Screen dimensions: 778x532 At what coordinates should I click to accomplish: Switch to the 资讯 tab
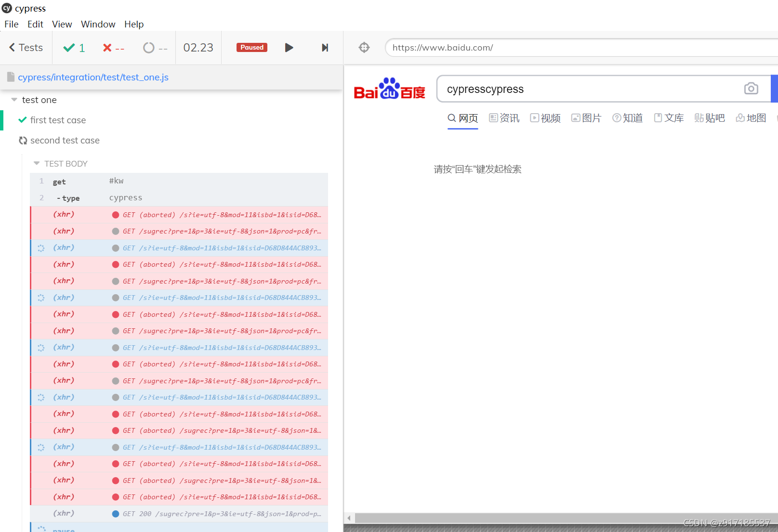point(504,118)
